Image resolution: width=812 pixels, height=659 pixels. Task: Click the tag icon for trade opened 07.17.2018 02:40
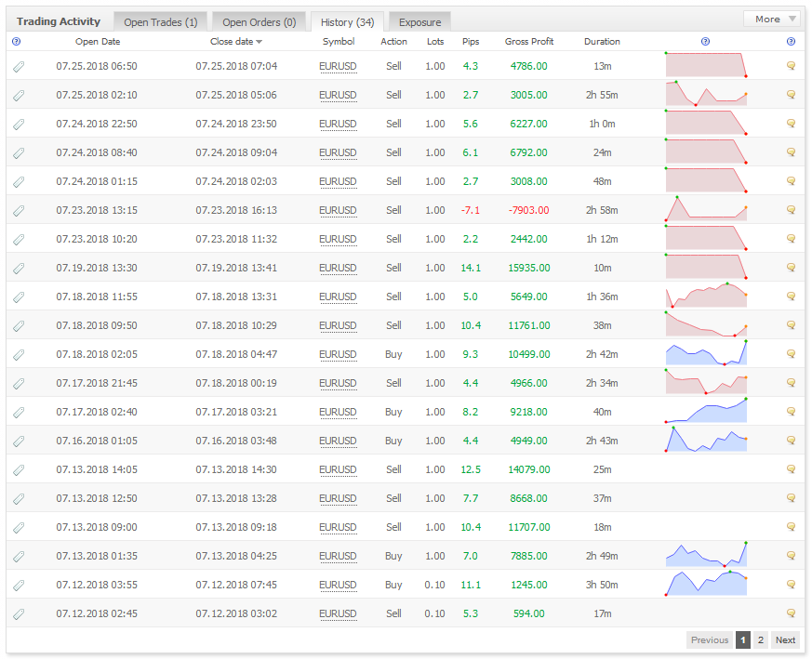19,412
